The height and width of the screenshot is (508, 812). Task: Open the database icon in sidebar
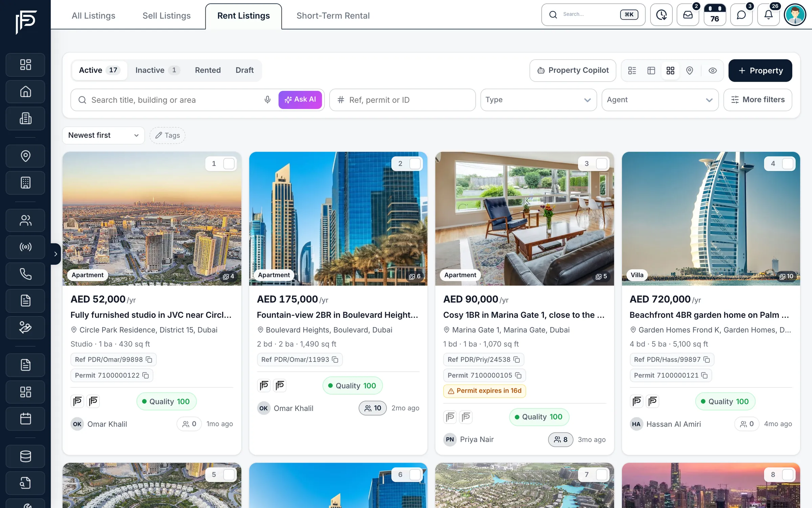point(25,456)
